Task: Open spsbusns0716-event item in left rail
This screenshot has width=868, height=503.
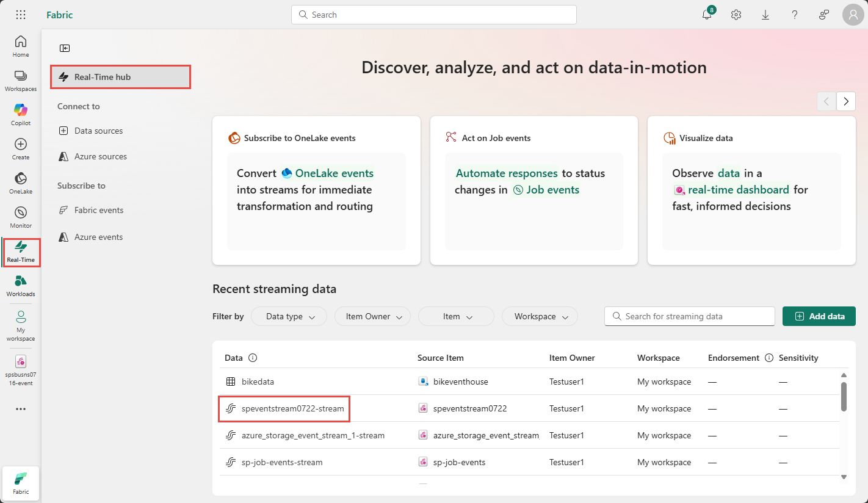Action: click(x=21, y=371)
